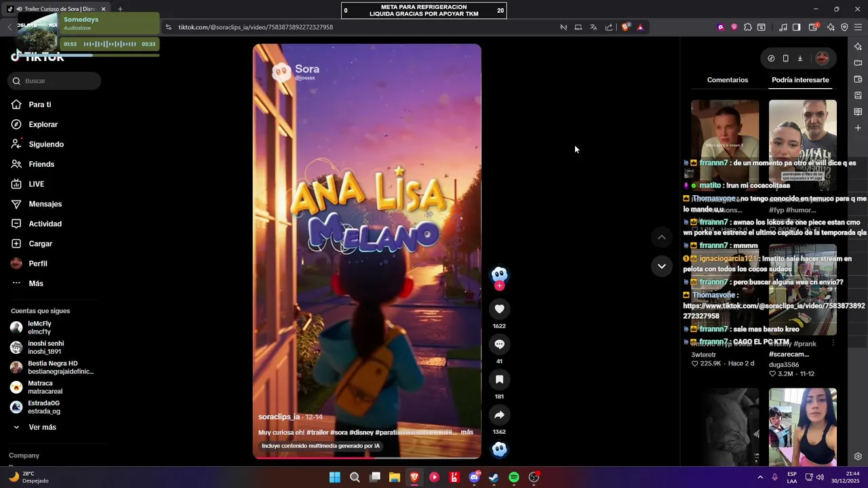Open File Explorer from taskbar

pyautogui.click(x=395, y=477)
